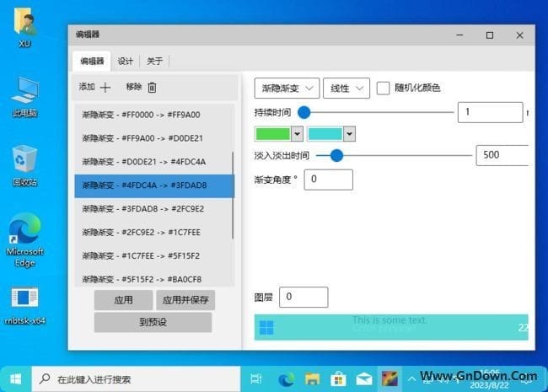Switch to the about tab
Screen dimensions: 548x392
point(155,62)
